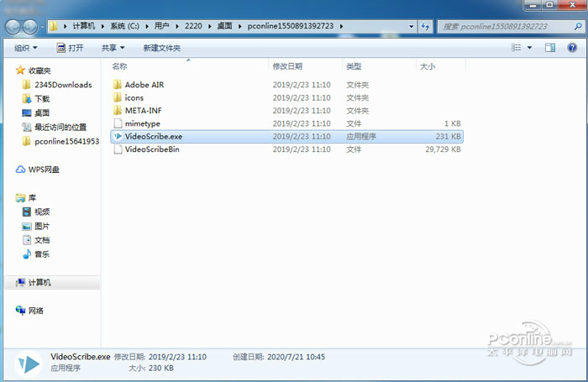The width and height of the screenshot is (588, 382).
Task: Click VideoScribeBin file name
Action: [152, 149]
